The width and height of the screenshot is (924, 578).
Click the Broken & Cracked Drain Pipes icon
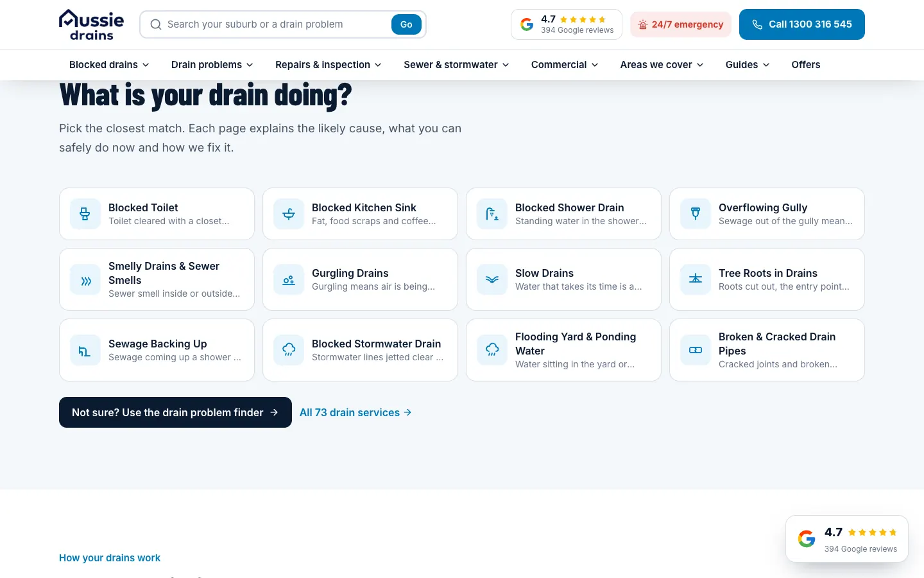pyautogui.click(x=696, y=350)
